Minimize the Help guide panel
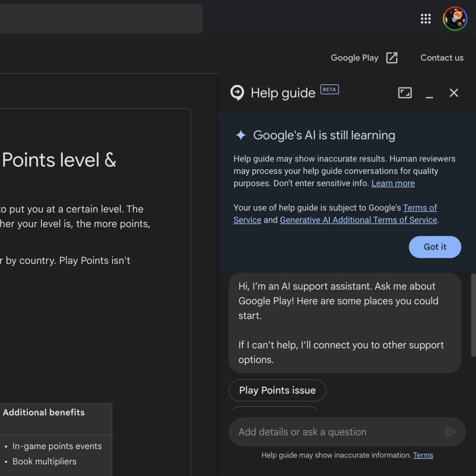This screenshot has width=476, height=476. (430, 93)
